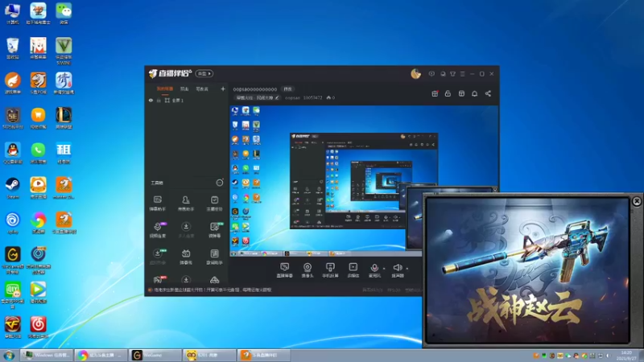Image resolution: width=644 pixels, height=362 pixels.
Task: Open the microphone link tool with purple badge
Action: tap(158, 230)
